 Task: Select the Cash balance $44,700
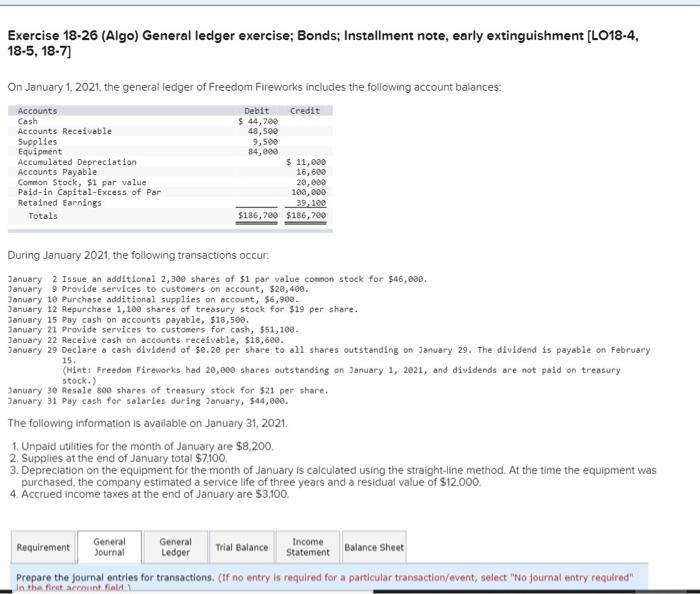coord(258,121)
